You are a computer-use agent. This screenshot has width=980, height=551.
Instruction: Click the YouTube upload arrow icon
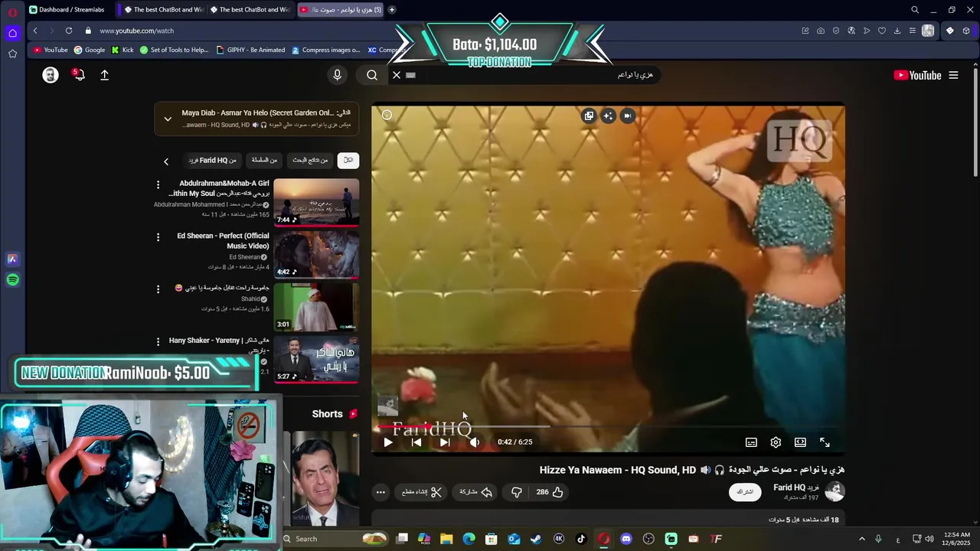tap(105, 75)
